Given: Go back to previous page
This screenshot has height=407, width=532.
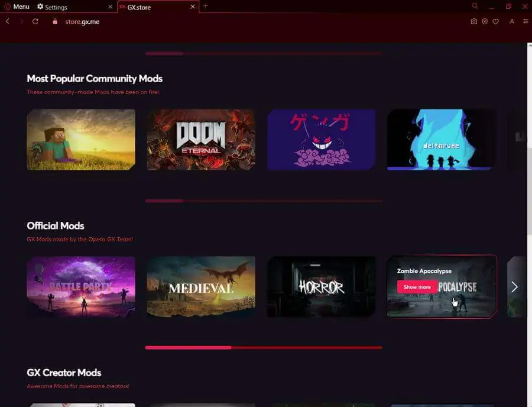Looking at the screenshot, I should [x=8, y=21].
